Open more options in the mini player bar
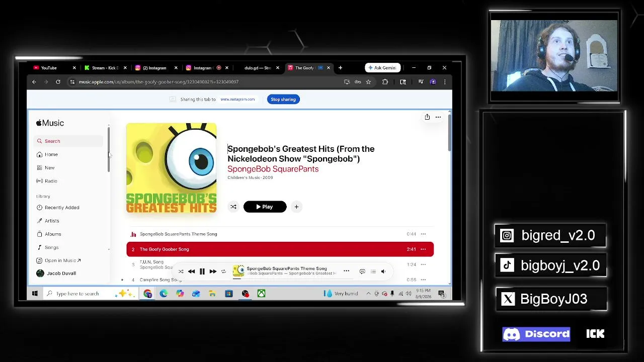 click(346, 271)
